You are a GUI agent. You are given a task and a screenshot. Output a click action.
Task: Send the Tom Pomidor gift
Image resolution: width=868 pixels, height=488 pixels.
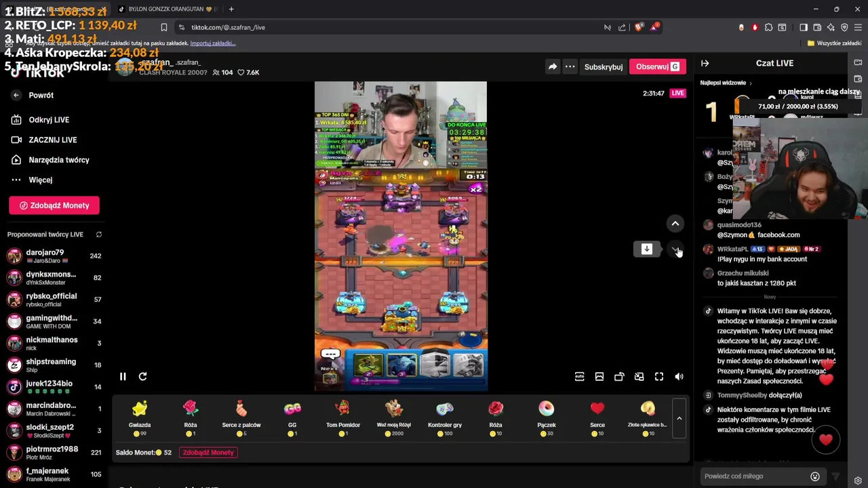pos(343,418)
